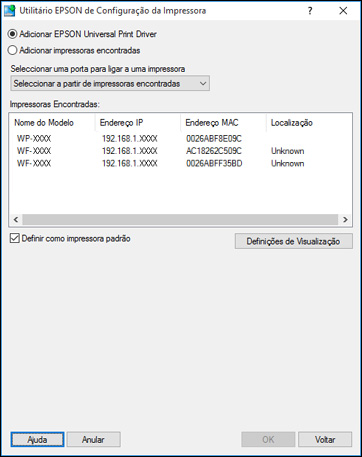362x457 pixels.
Task: Click the Anular button
Action: 94,439
